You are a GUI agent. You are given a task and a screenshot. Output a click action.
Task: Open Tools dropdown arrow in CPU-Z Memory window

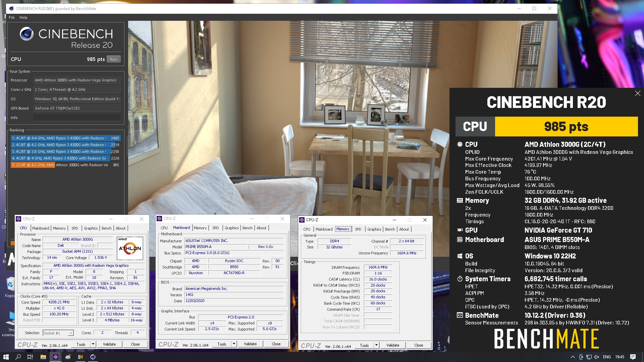pyautogui.click(x=376, y=345)
